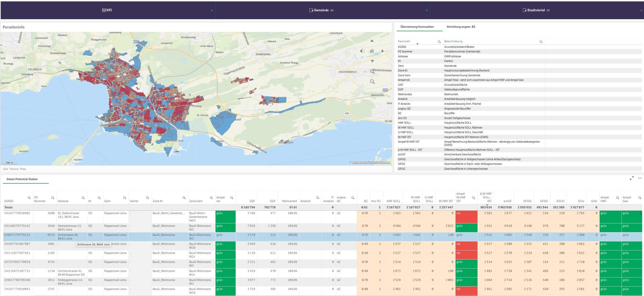Sort table by Wohnanteil column header

click(x=289, y=201)
